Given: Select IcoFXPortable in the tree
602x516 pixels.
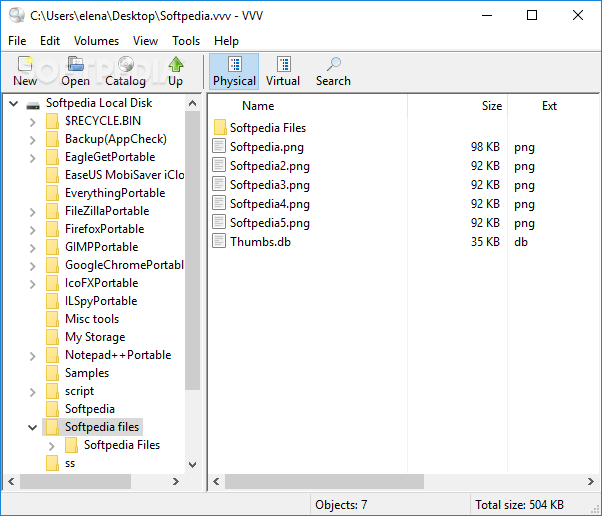Looking at the screenshot, I should (102, 283).
